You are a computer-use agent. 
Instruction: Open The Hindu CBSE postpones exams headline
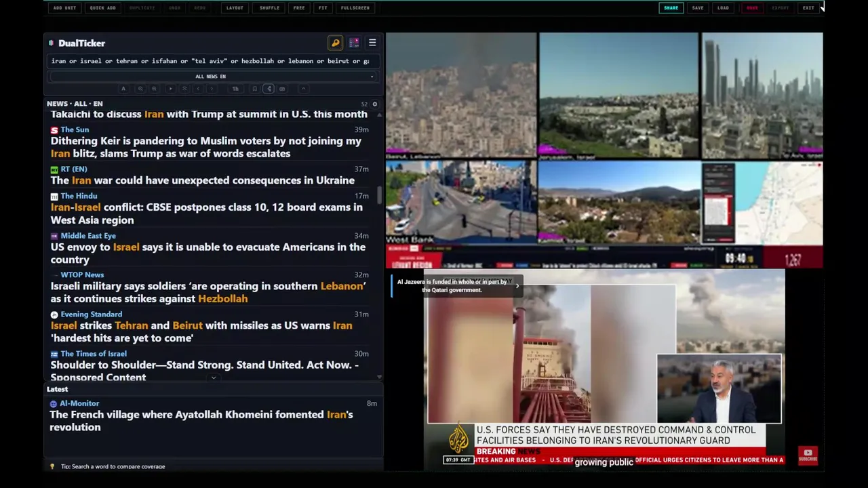point(207,213)
